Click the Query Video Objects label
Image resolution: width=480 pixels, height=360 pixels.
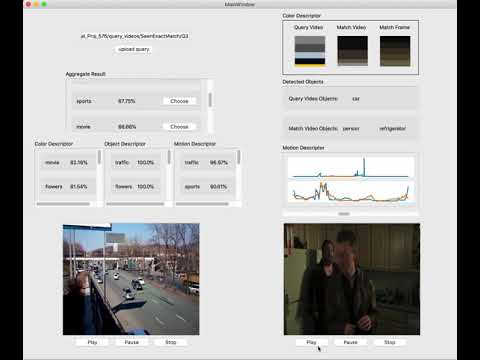coord(313,99)
